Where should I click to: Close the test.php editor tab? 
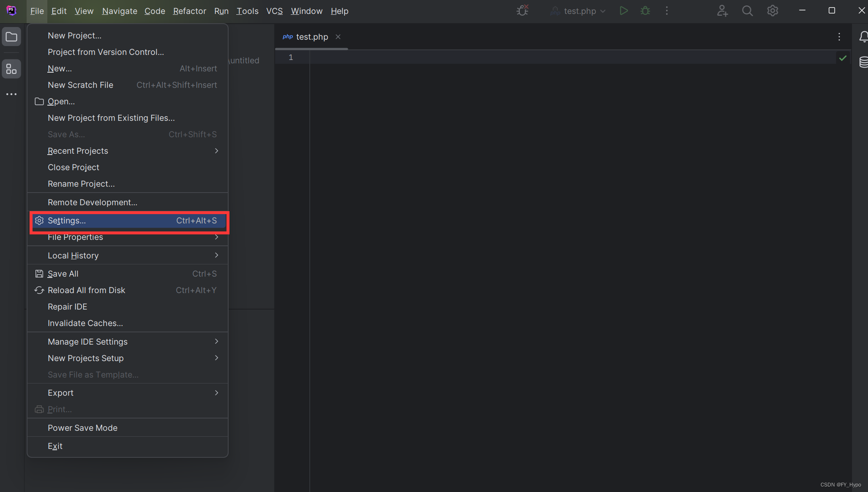pyautogui.click(x=338, y=37)
